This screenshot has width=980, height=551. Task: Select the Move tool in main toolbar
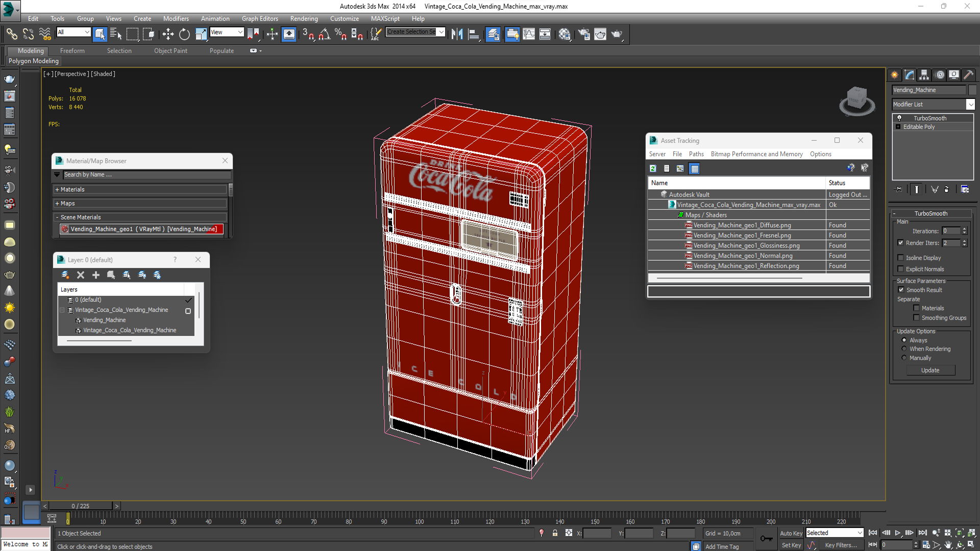click(x=168, y=34)
